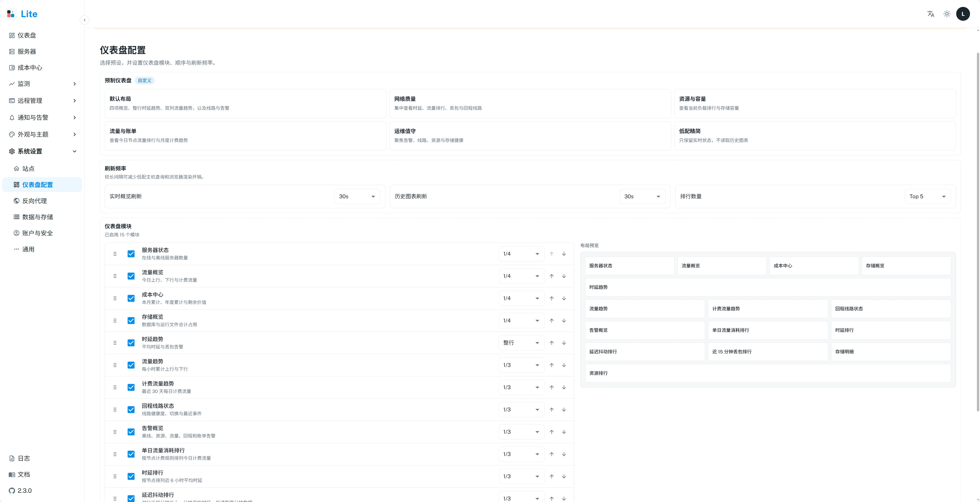
Task: Move 时延排行 module up
Action: coord(552,476)
